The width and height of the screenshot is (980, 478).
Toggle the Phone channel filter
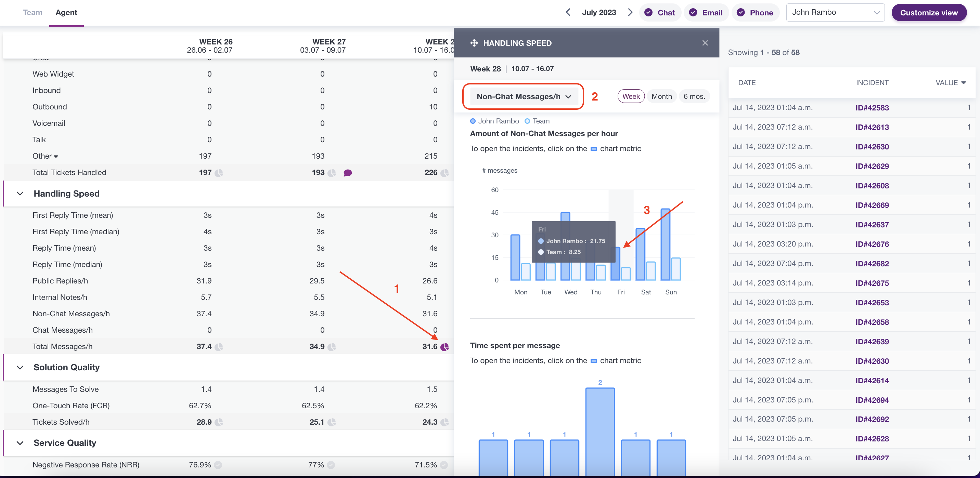[755, 13]
